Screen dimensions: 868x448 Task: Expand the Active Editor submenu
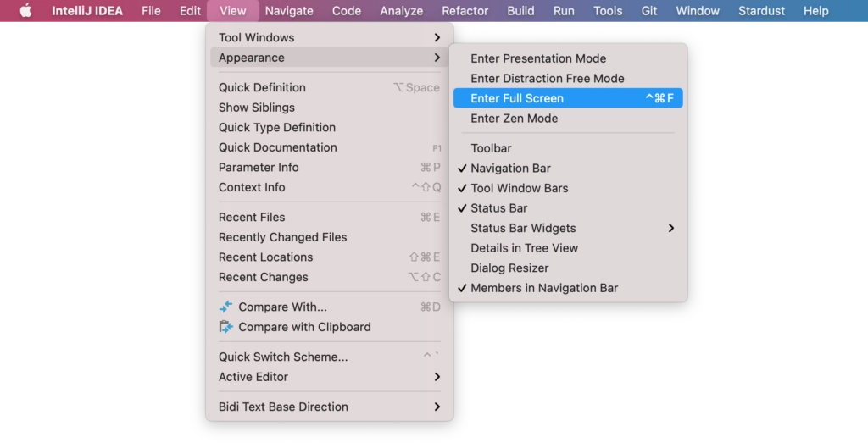(x=330, y=377)
